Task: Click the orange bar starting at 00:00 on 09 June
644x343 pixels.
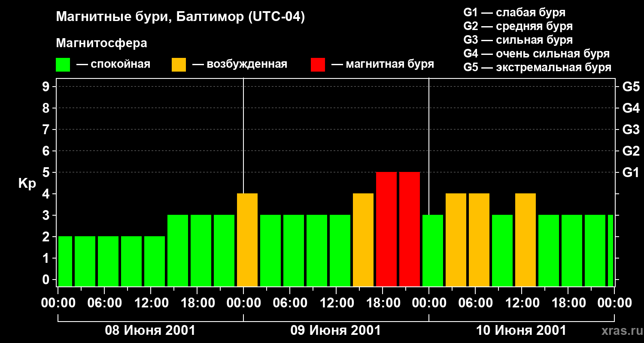Action: pyautogui.click(x=247, y=240)
